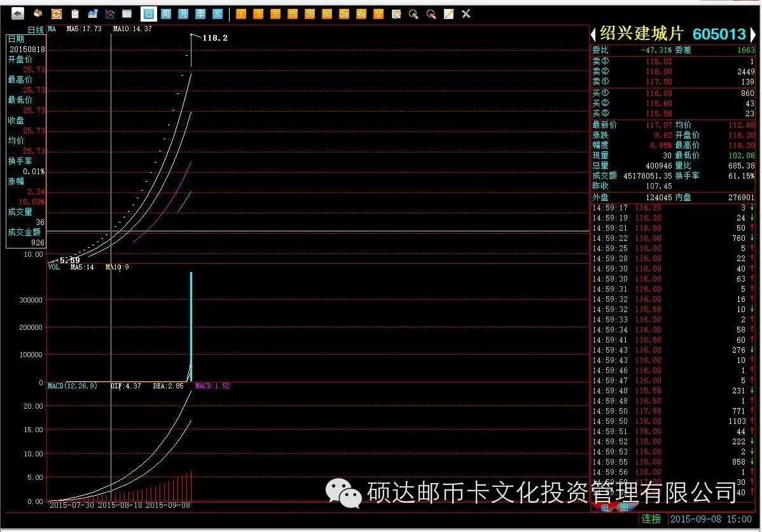Click the line graph analysis icon
The width and height of the screenshot is (762, 532).
coord(110,13)
